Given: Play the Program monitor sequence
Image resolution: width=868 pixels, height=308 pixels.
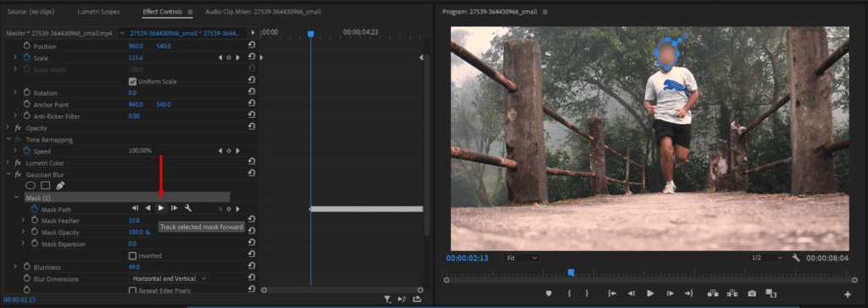Looking at the screenshot, I should click(x=650, y=294).
